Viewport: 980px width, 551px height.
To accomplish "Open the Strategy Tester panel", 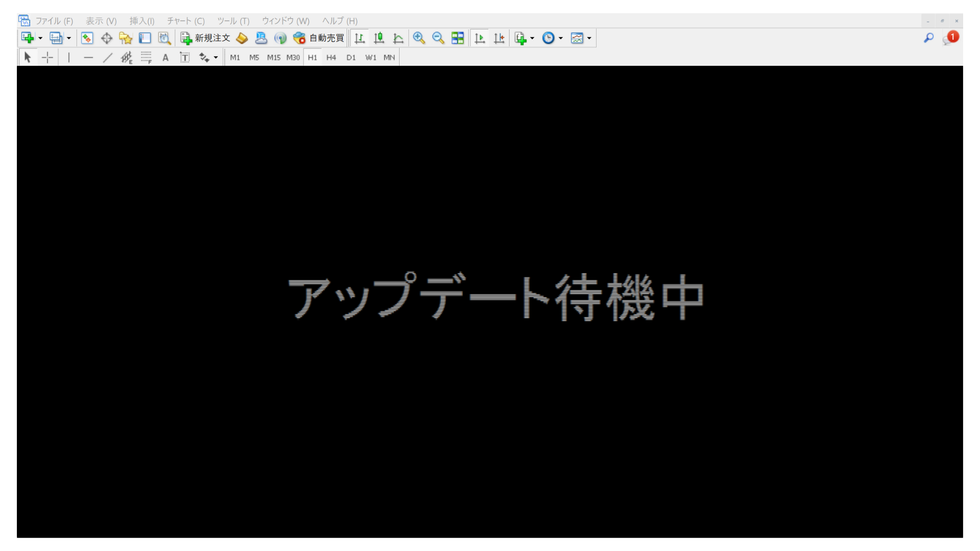I will 164,38.
